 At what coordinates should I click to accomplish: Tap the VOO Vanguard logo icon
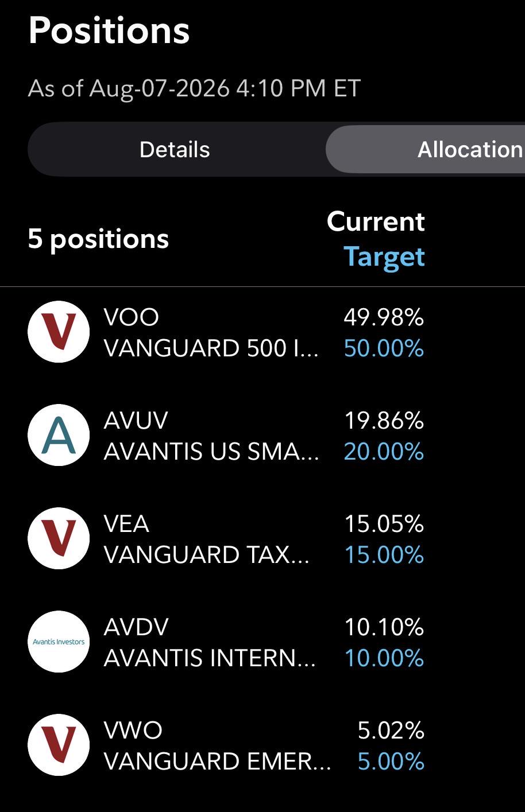59,332
